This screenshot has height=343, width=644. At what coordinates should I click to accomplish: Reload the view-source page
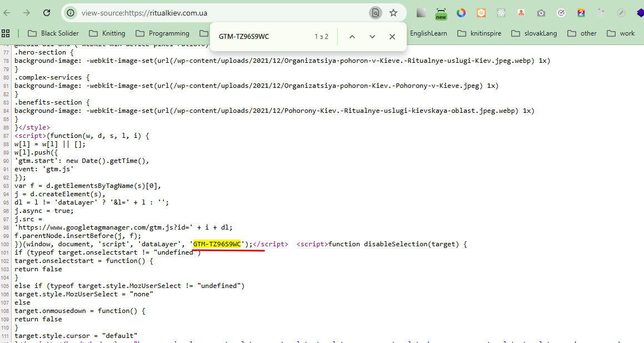point(47,13)
